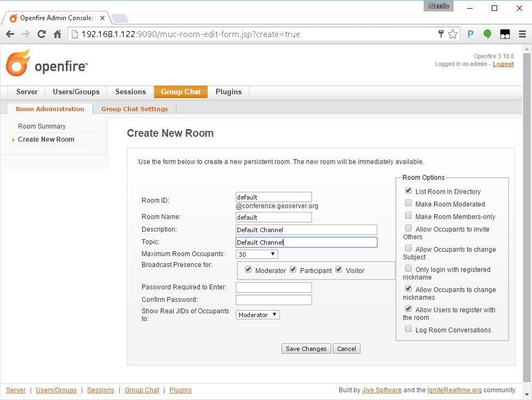Bookmark page with star icon
Screen dimensions: 532x400
pos(453,34)
